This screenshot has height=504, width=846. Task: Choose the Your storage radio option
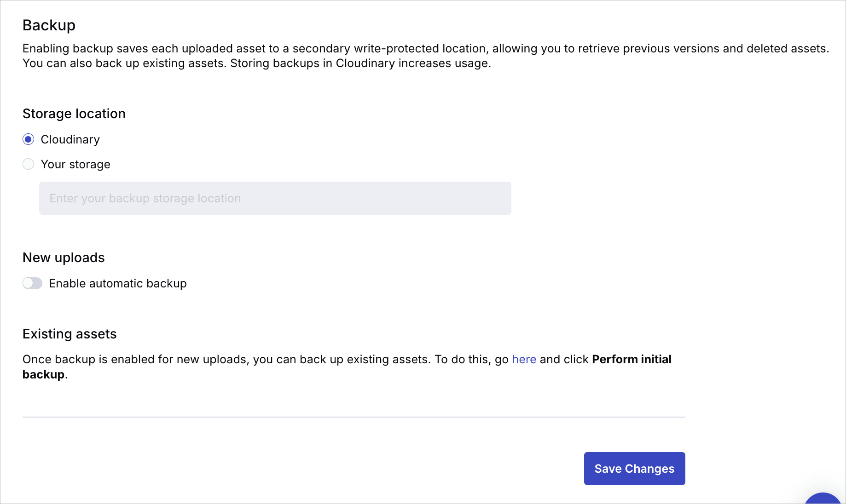point(29,164)
